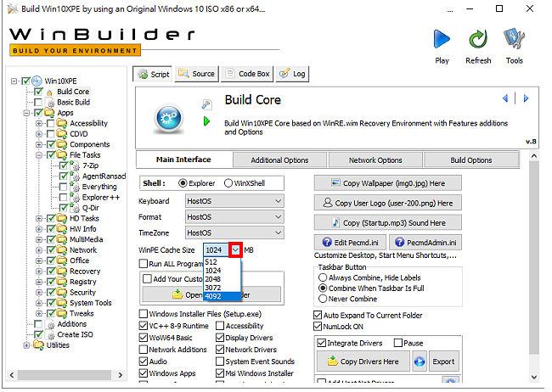
Task: Click Copy Wallpaper (img0.jpg) Here button
Action: click(387, 183)
